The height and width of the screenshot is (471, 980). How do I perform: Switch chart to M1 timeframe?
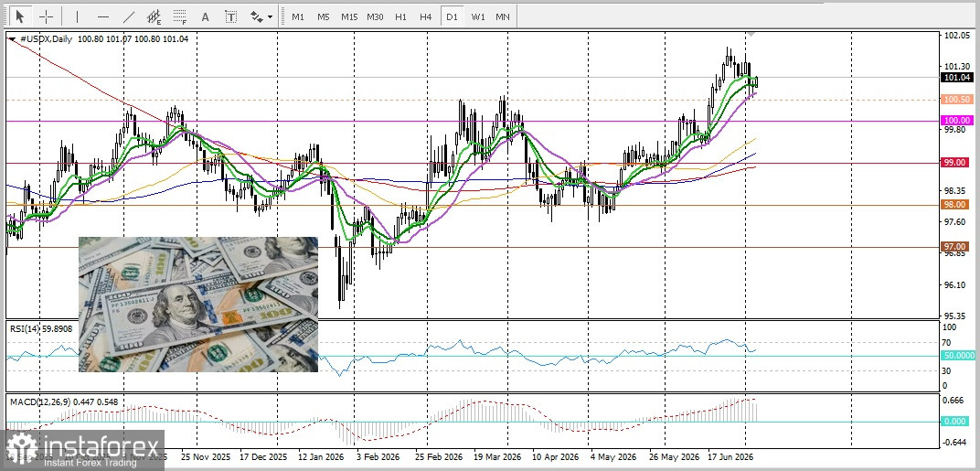298,16
